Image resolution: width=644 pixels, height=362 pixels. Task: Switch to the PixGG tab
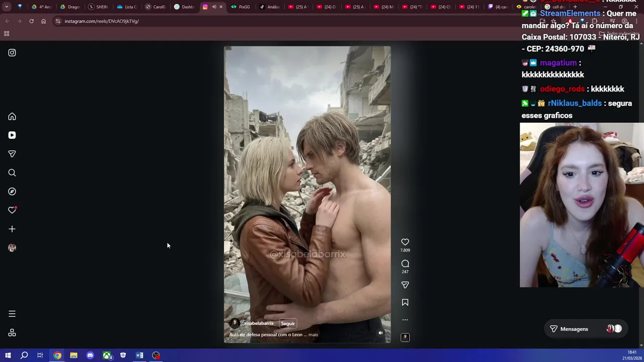pos(241,7)
